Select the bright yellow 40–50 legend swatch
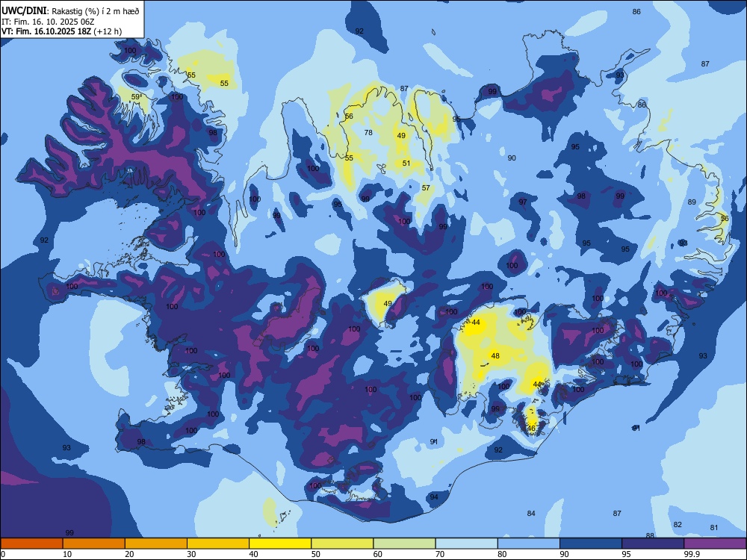 pyautogui.click(x=280, y=544)
